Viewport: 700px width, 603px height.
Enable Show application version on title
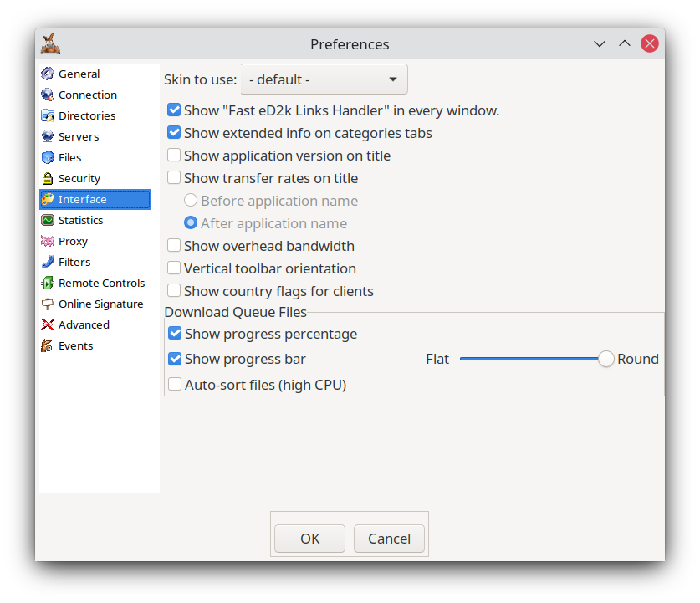tap(174, 155)
